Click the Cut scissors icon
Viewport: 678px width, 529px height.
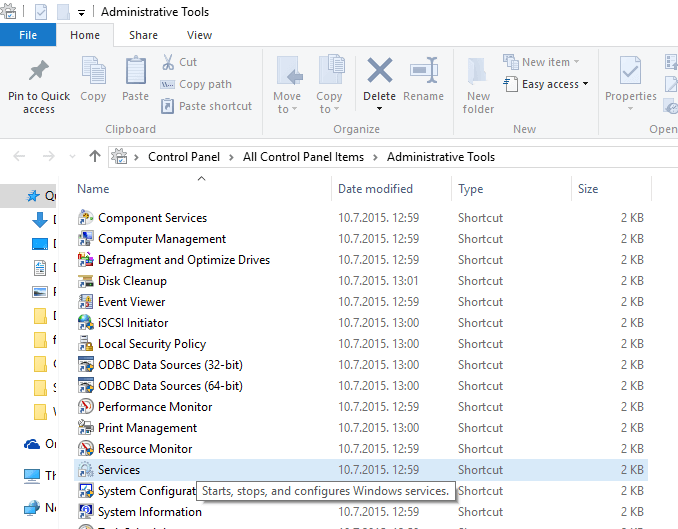pyautogui.click(x=168, y=62)
